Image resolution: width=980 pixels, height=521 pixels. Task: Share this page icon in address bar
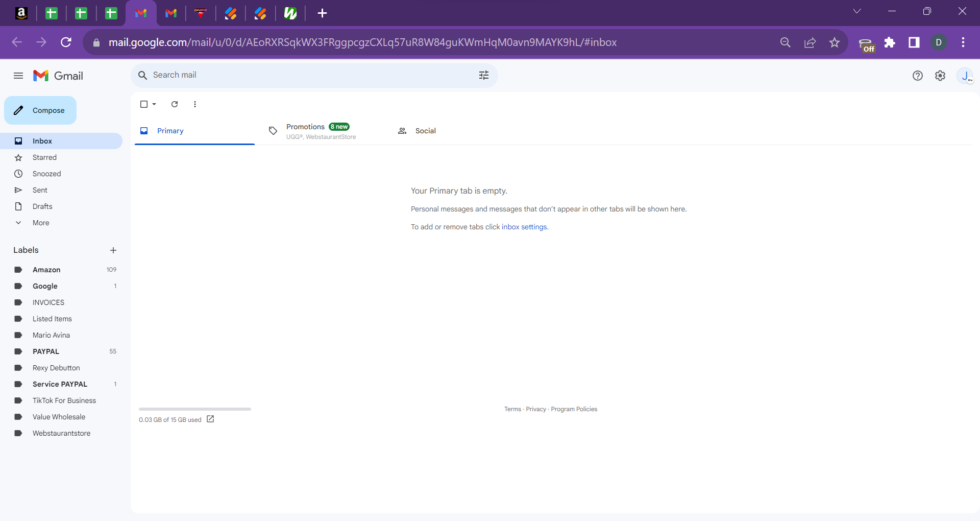(x=810, y=42)
